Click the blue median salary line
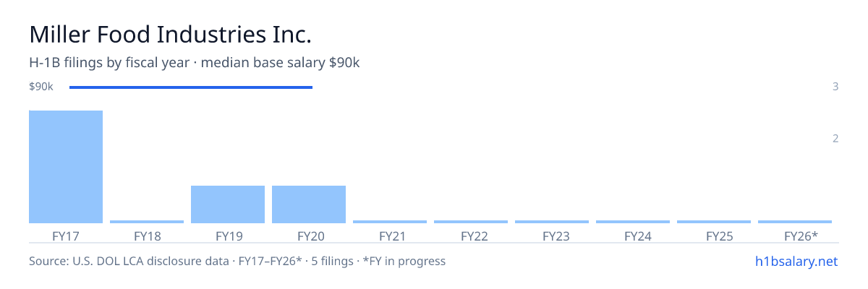The image size is (868, 289). pos(191,87)
